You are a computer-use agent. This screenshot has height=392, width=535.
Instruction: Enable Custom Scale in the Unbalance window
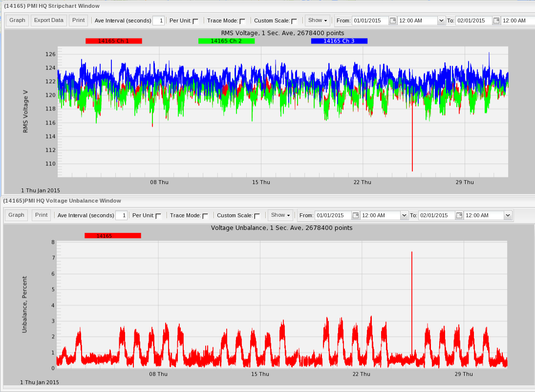click(256, 215)
